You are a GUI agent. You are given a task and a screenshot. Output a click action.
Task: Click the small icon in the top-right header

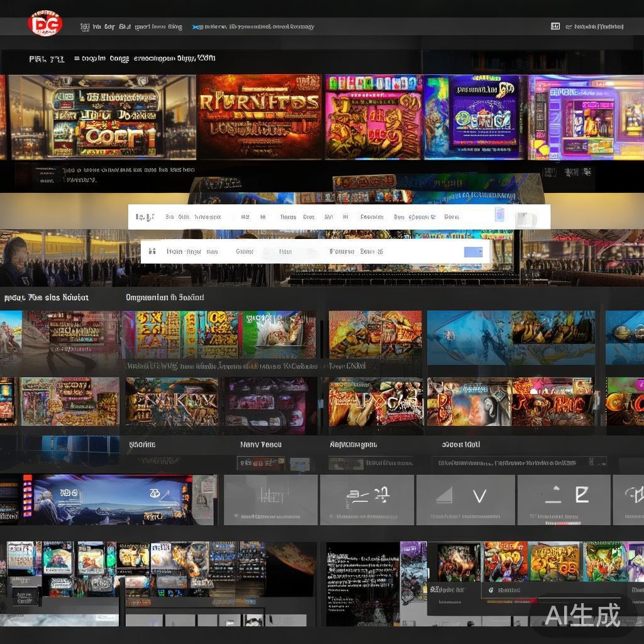(x=555, y=26)
